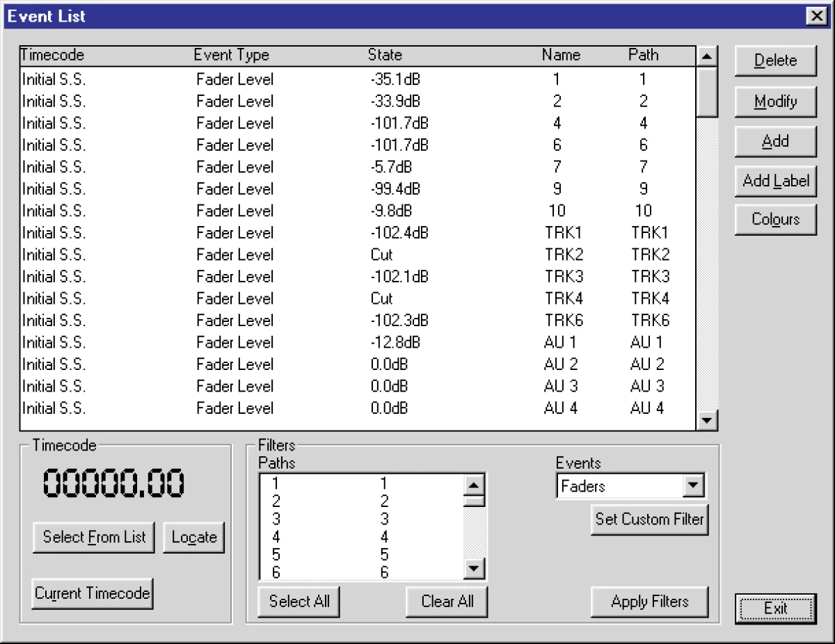Select the TRK3 event row
835x644 pixels.
tap(358, 277)
